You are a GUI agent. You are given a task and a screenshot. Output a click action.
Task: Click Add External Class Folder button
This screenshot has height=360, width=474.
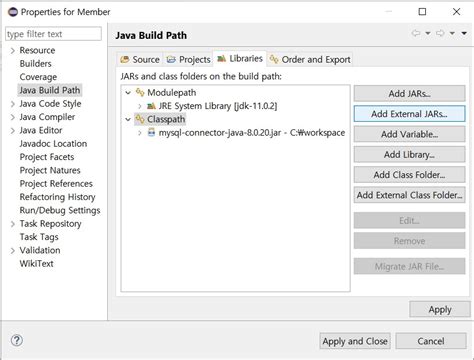pyautogui.click(x=409, y=195)
